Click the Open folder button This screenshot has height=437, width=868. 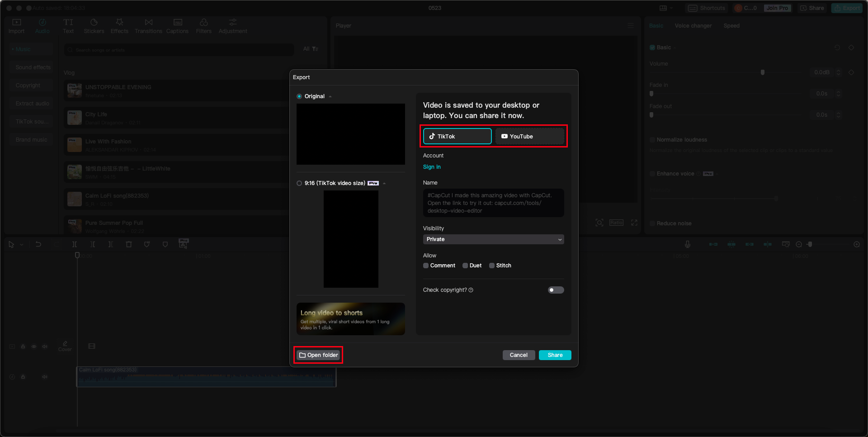point(318,355)
